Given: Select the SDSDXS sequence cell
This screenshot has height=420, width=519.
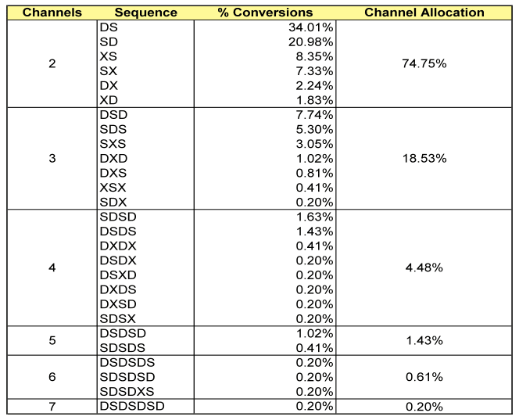Looking at the screenshot, I should tap(125, 391).
